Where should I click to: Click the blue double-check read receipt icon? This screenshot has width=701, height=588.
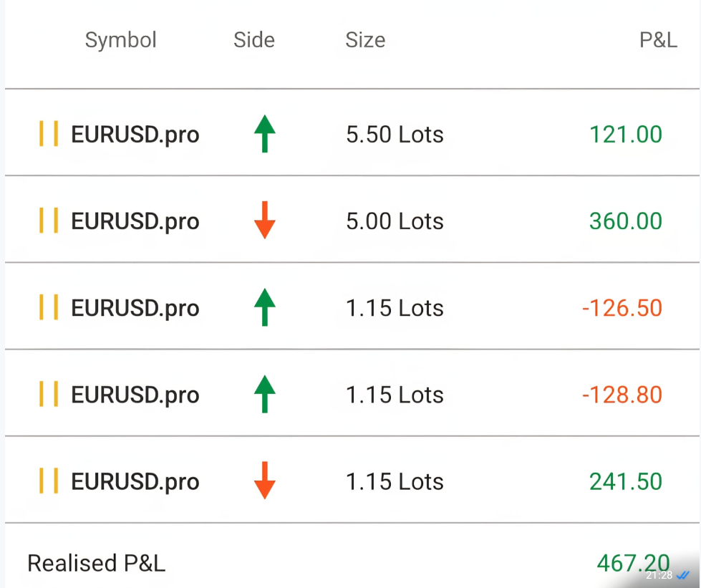[683, 575]
